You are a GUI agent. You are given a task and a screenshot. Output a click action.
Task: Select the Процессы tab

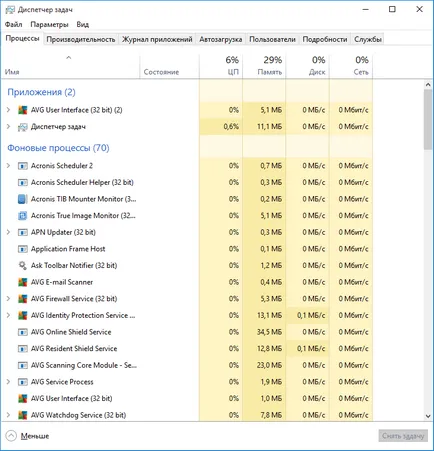tap(22, 38)
